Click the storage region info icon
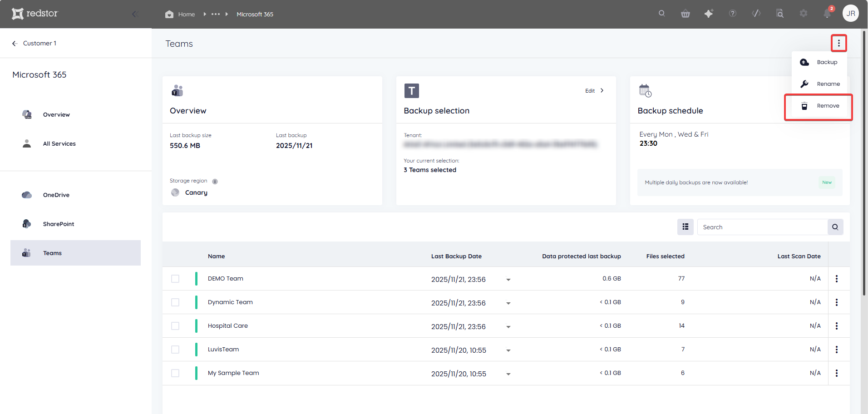 click(215, 181)
